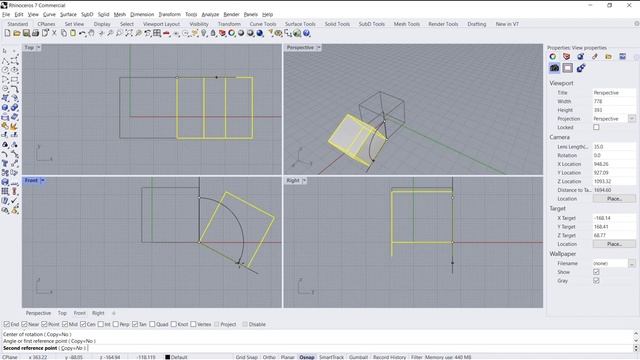Click the checkmark Analyze tool in sidebar
This screenshot has width=640, height=360.
pyautogui.click(x=14, y=200)
